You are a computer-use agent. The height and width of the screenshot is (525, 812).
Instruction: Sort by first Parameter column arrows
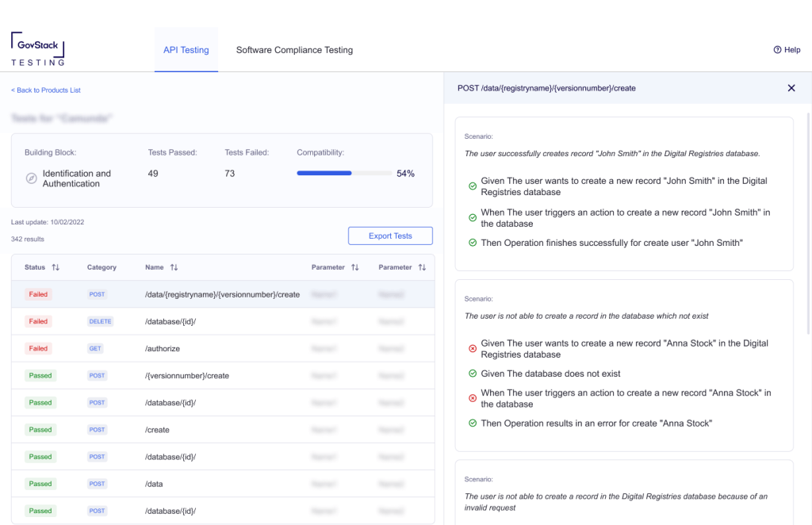tap(354, 267)
